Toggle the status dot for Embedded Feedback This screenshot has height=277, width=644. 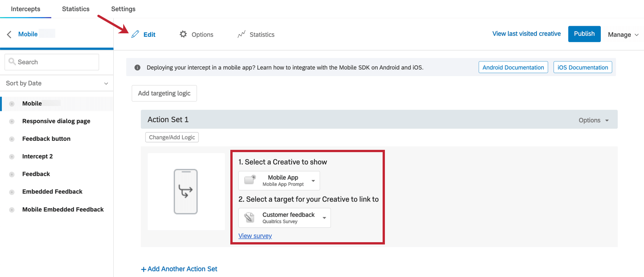pos(11,191)
